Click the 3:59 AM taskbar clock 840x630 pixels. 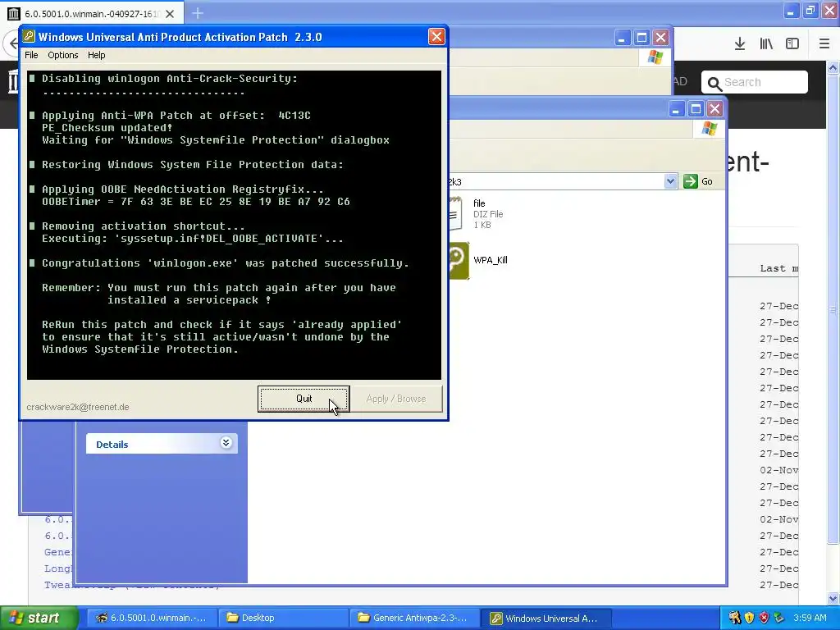pyautogui.click(x=810, y=618)
